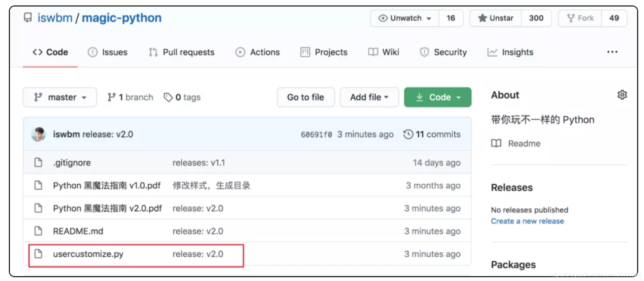This screenshot has width=644, height=281.
Task: Open Python 黑魔法指南 v2.0.pdf
Action: (107, 208)
